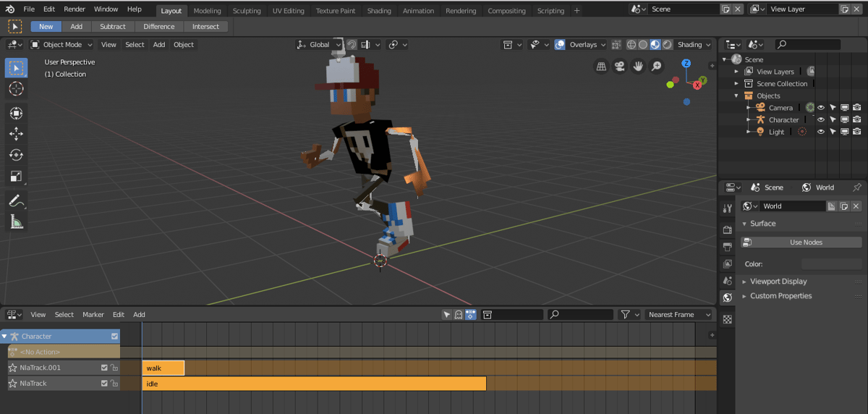868x414 pixels.
Task: Open the NLA editor Marker menu
Action: pos(93,315)
